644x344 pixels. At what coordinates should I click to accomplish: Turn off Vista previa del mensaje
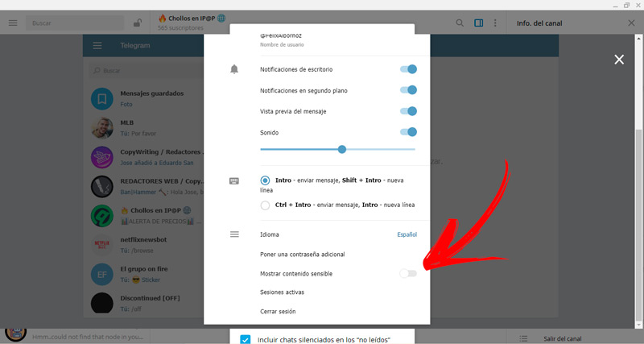pos(408,111)
